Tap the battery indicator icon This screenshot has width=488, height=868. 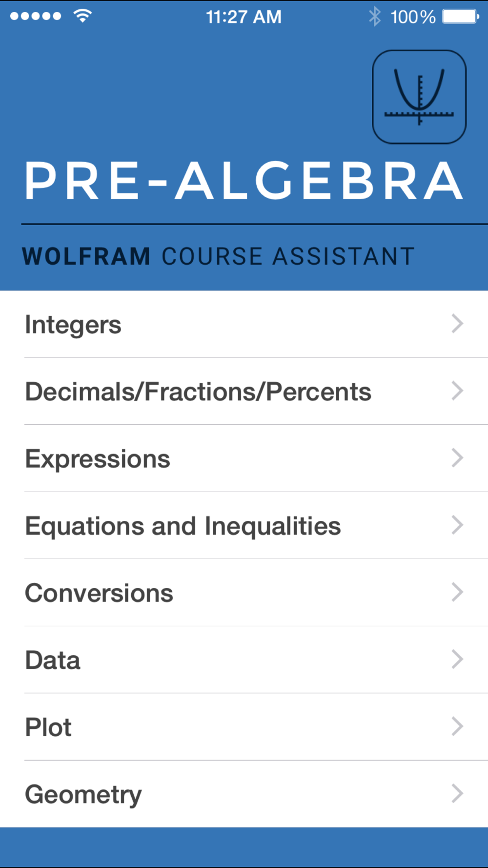460,17
